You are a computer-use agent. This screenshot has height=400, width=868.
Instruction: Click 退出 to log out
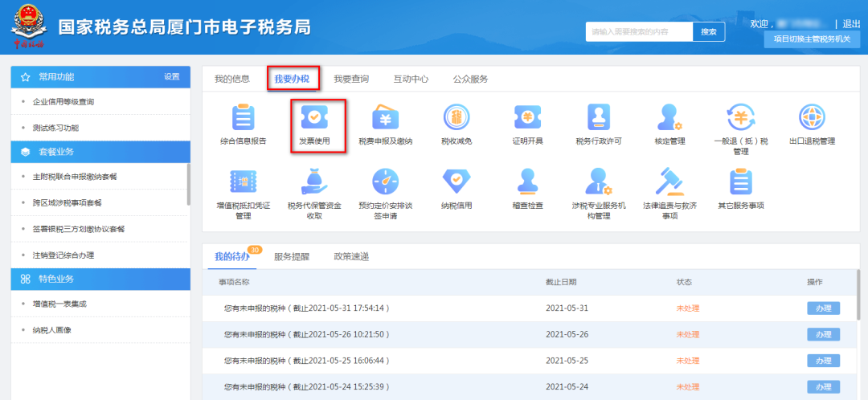[x=851, y=24]
